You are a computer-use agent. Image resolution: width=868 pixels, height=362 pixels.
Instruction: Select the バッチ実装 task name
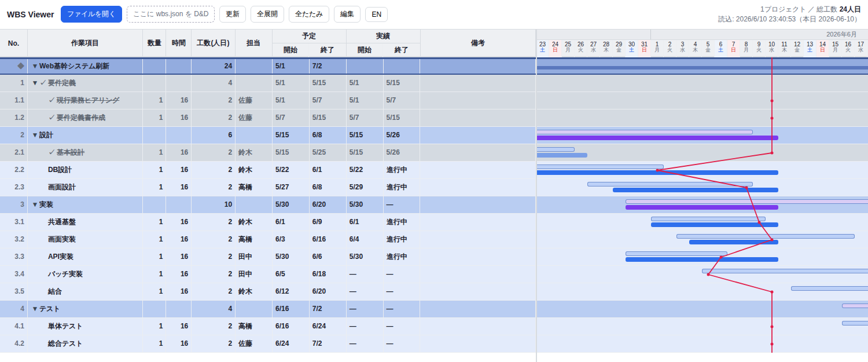coord(65,274)
